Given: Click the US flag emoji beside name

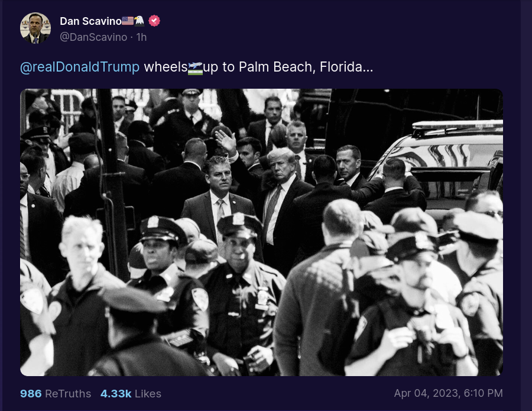Looking at the screenshot, I should pyautogui.click(x=128, y=21).
